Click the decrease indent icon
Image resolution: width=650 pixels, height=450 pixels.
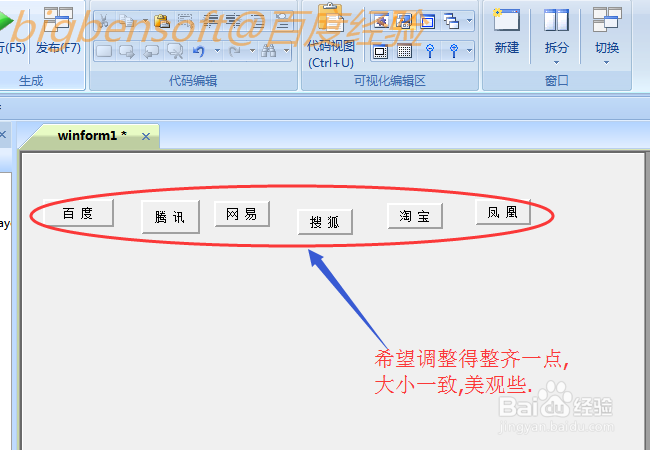(x=234, y=21)
